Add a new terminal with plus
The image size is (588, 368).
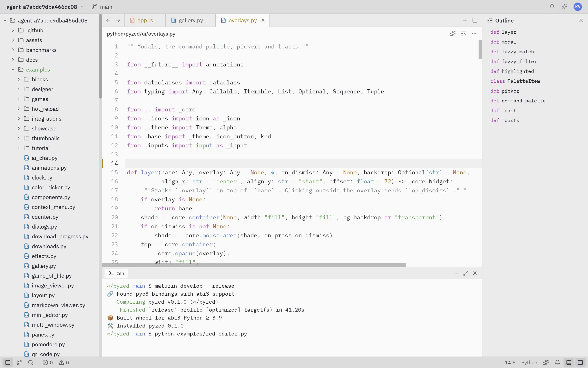coord(457,273)
